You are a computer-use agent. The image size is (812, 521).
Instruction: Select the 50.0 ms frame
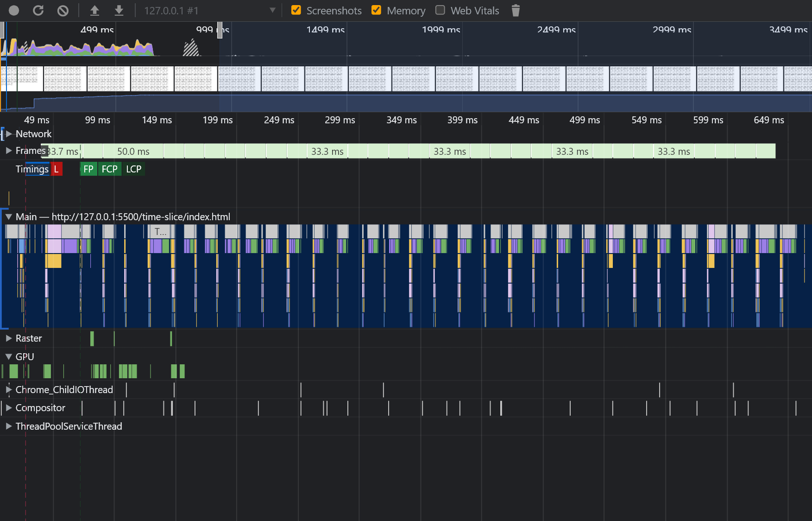[133, 152]
